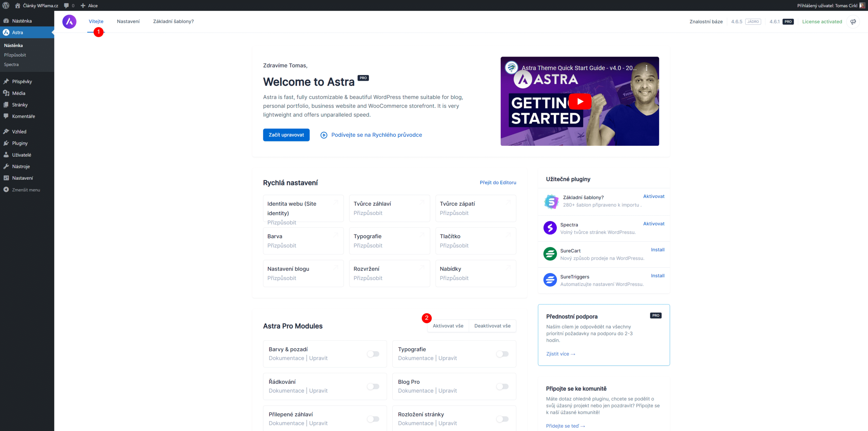Image resolution: width=868 pixels, height=431 pixels.
Task: Click the Pluginy plug icon
Action: click(6, 143)
